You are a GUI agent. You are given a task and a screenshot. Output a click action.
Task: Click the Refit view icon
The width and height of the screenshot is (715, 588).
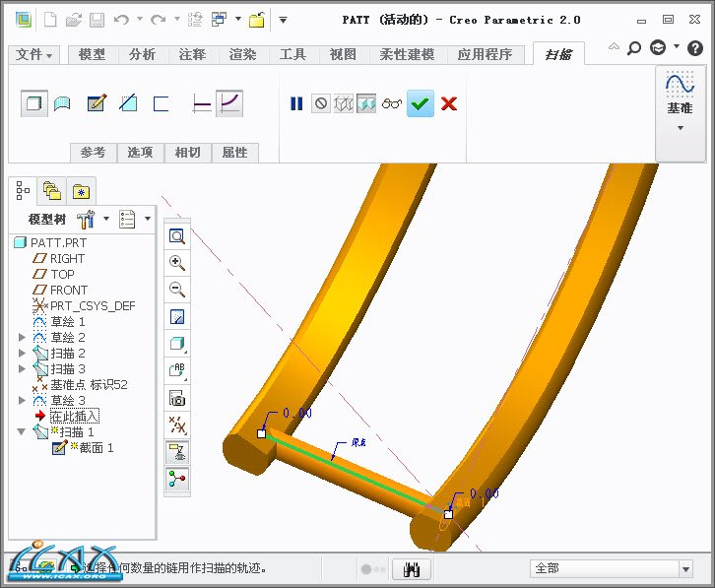[x=177, y=235]
